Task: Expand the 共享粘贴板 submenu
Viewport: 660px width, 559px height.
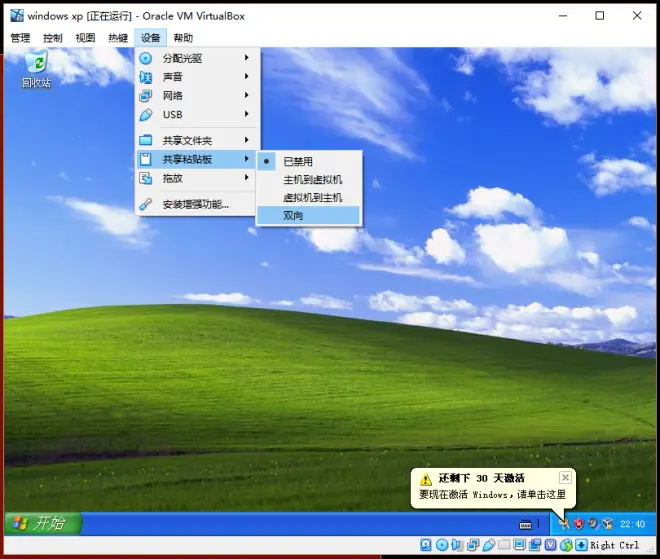Action: click(x=196, y=159)
